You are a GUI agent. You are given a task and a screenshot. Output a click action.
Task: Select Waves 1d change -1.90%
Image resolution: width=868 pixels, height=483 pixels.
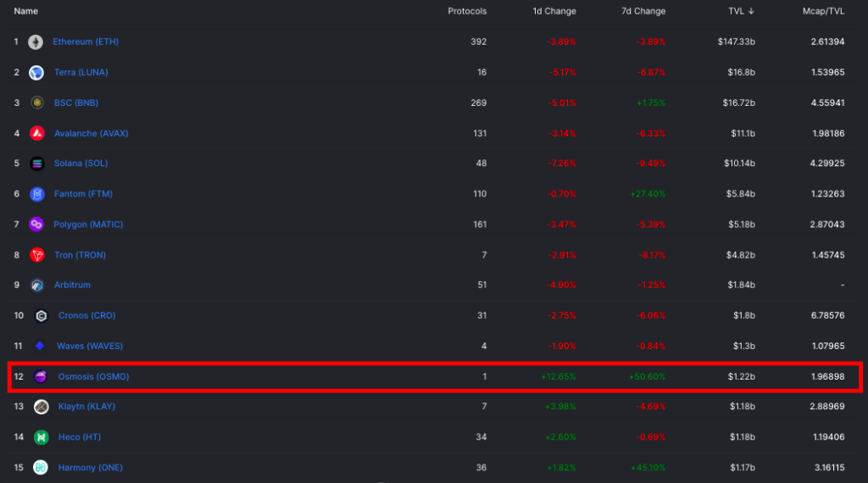tap(562, 346)
